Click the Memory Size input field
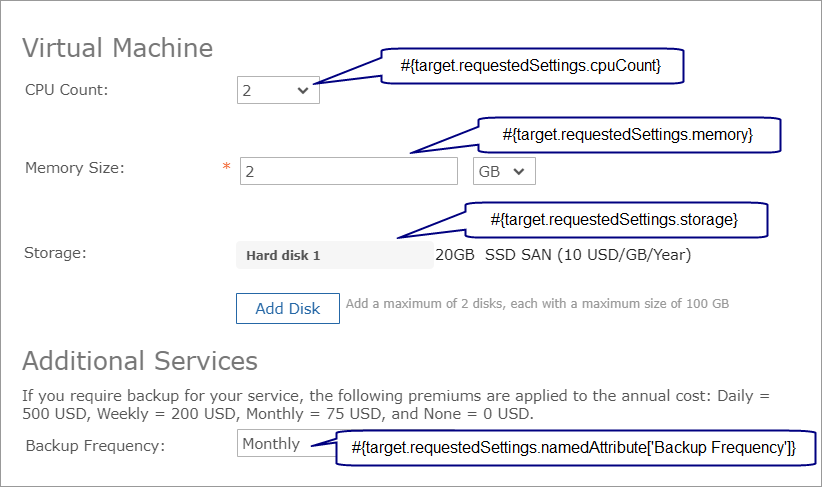 pos(348,171)
